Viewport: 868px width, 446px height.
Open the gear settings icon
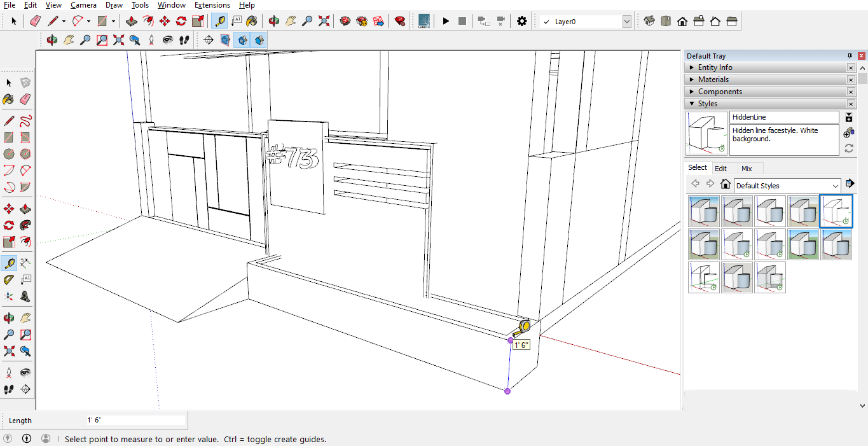(521, 21)
